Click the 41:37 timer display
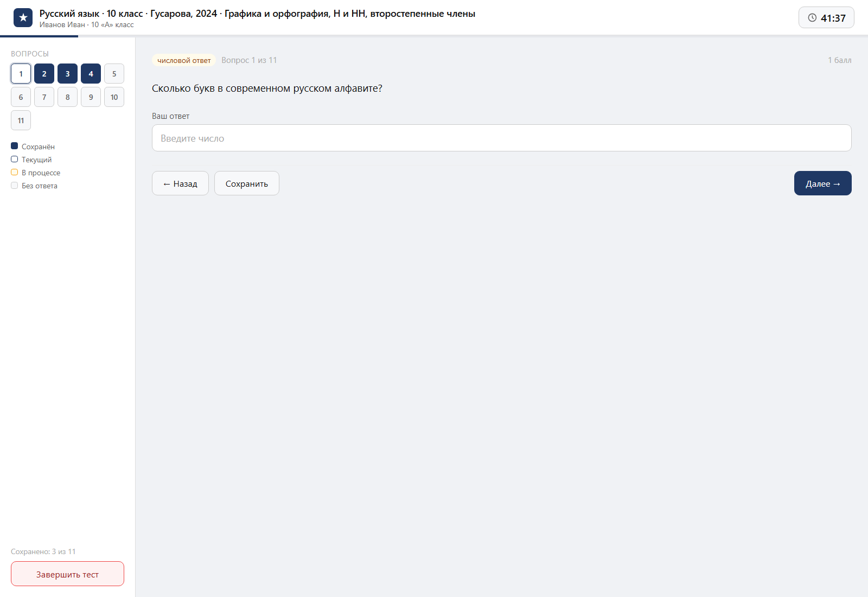 (x=826, y=18)
